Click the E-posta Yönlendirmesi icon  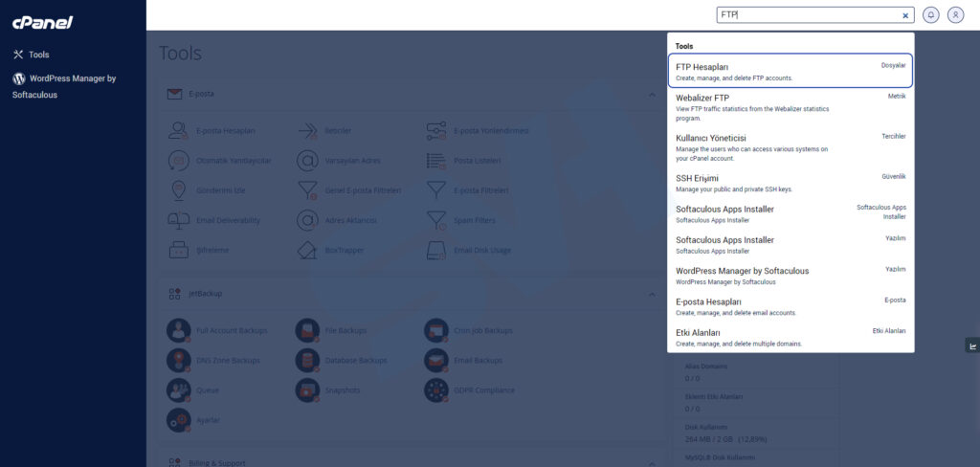click(x=435, y=131)
